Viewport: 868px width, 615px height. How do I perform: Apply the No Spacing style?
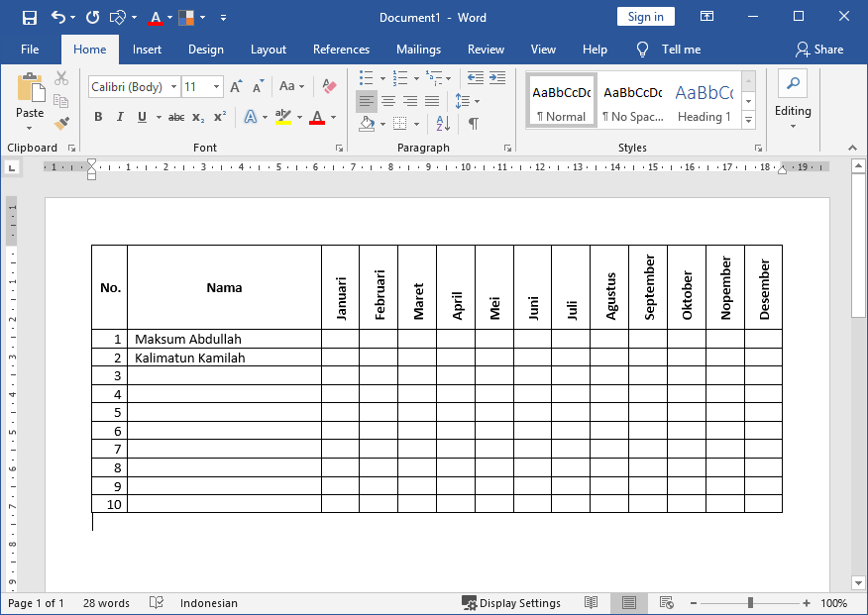click(x=633, y=101)
